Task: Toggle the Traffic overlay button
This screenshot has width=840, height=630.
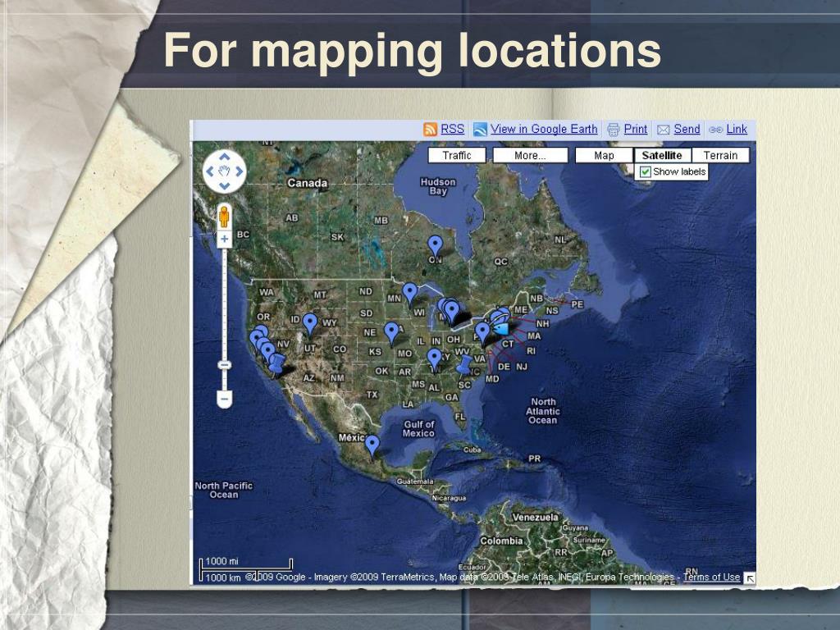Action: coord(457,155)
